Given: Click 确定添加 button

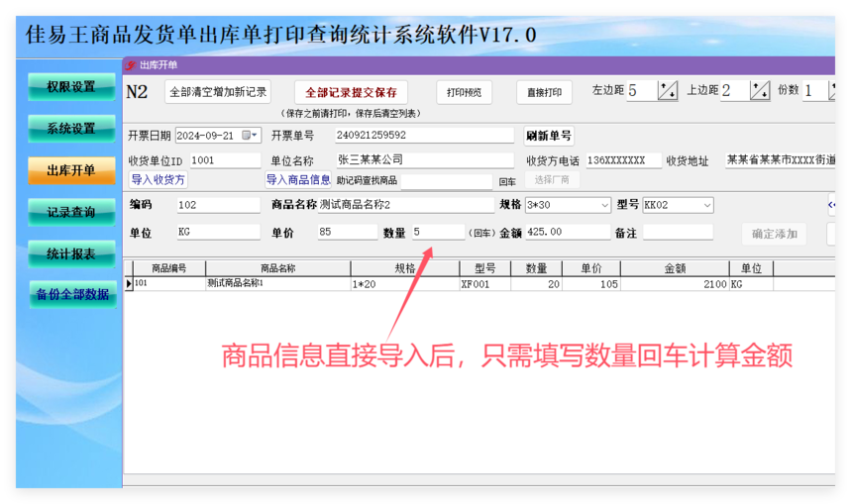Looking at the screenshot, I should (x=774, y=234).
